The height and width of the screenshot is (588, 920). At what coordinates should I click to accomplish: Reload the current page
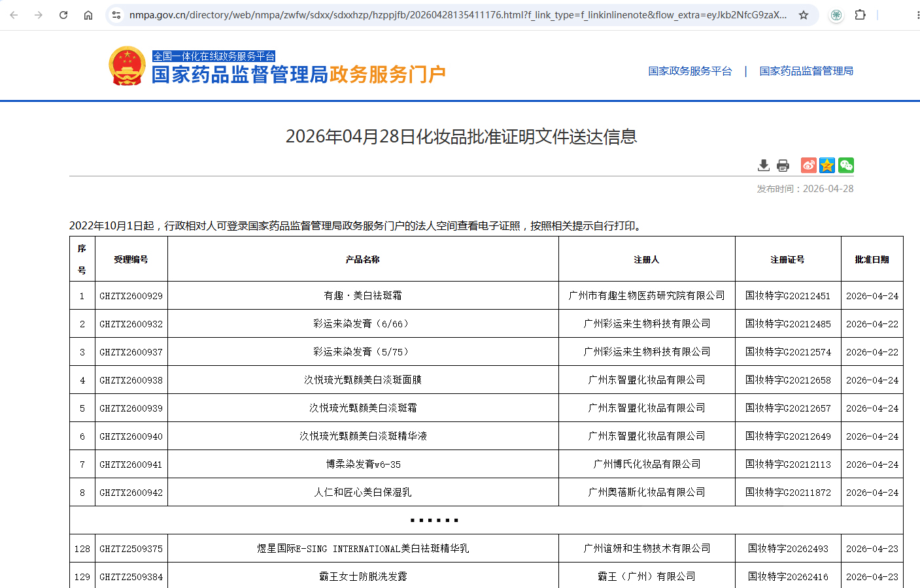[63, 14]
